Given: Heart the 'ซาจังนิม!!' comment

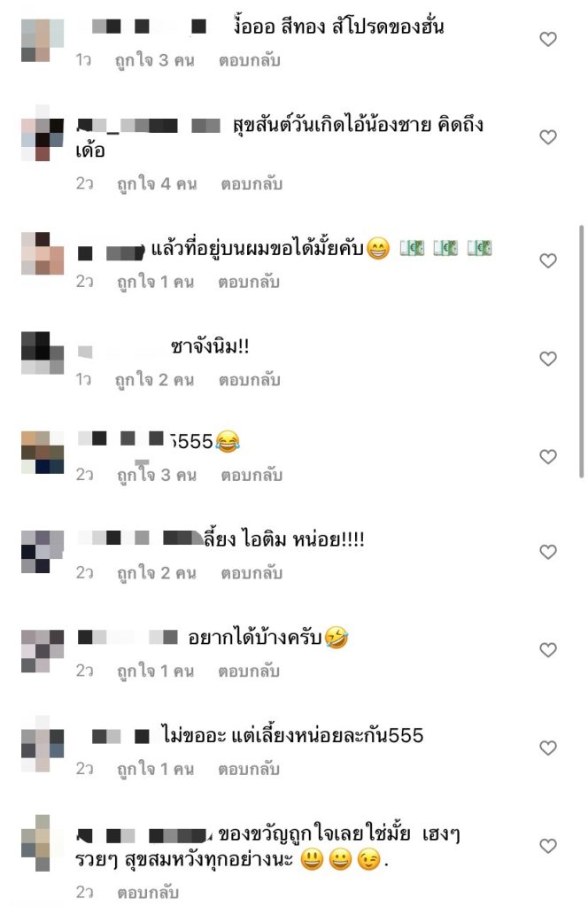Looking at the screenshot, I should [547, 359].
